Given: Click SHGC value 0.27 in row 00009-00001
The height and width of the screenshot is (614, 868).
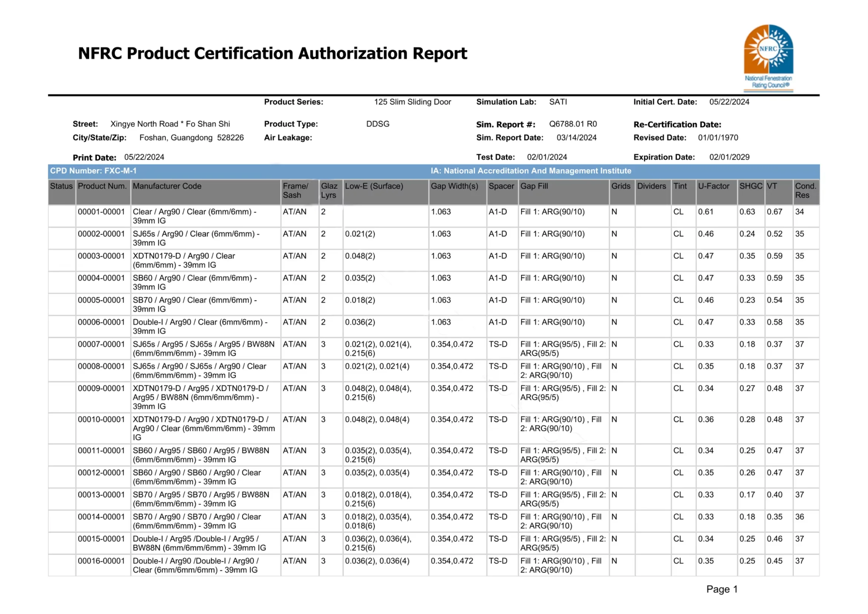Looking at the screenshot, I should tap(747, 388).
